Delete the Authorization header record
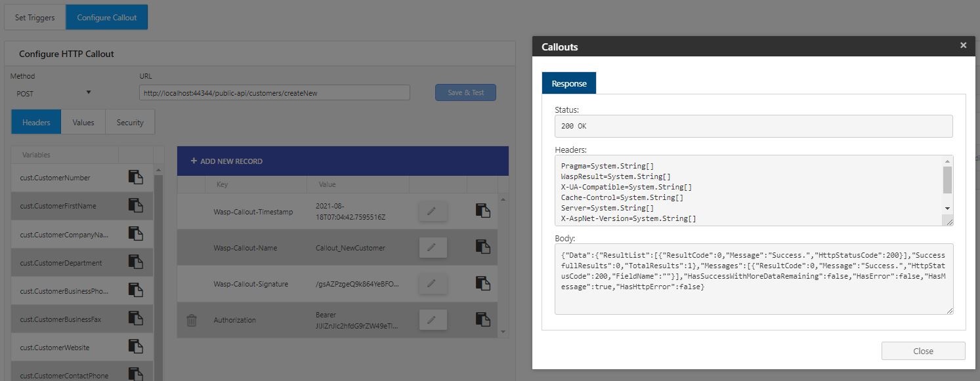This screenshot has height=381, width=980. coord(192,320)
